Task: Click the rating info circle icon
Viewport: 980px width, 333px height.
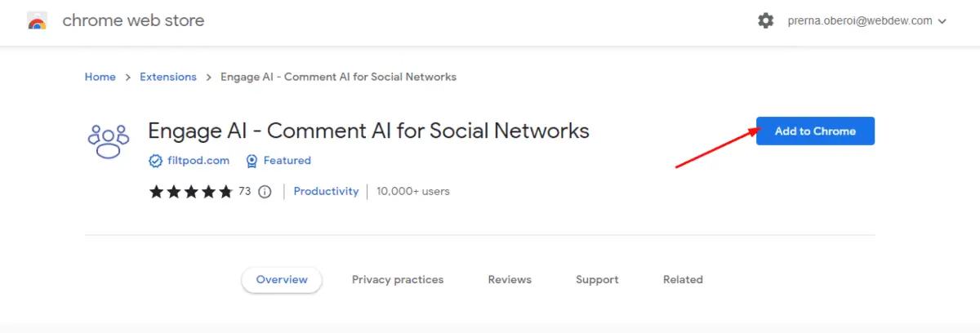Action: coord(265,192)
